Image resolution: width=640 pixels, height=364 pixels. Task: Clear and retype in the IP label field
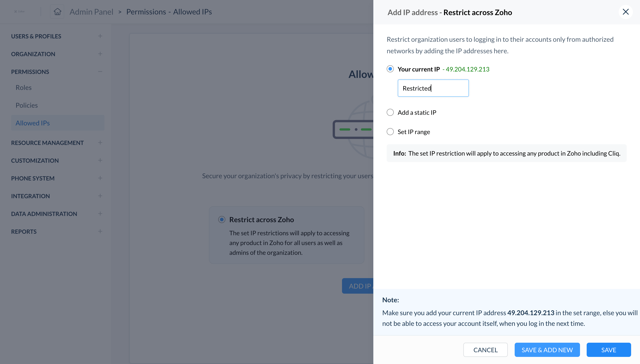point(433,88)
